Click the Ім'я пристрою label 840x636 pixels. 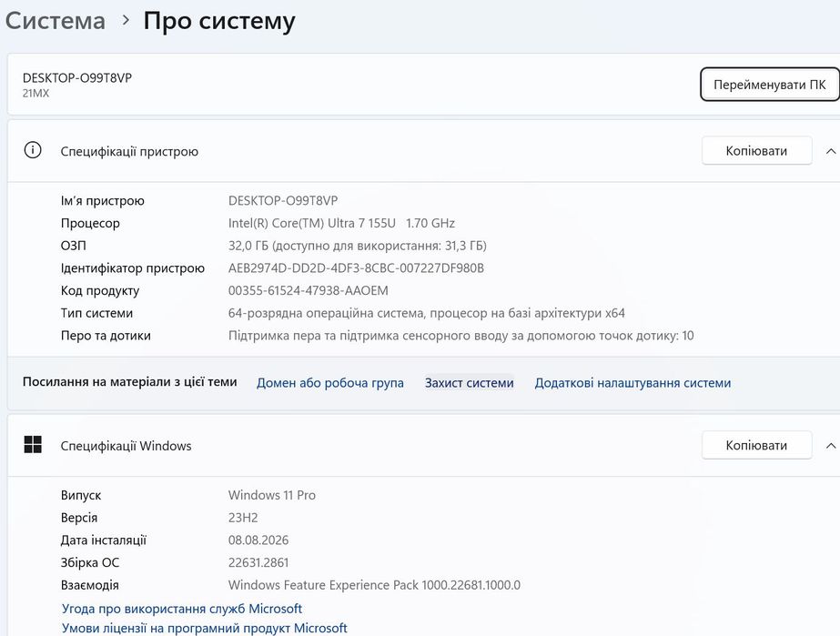pos(102,201)
